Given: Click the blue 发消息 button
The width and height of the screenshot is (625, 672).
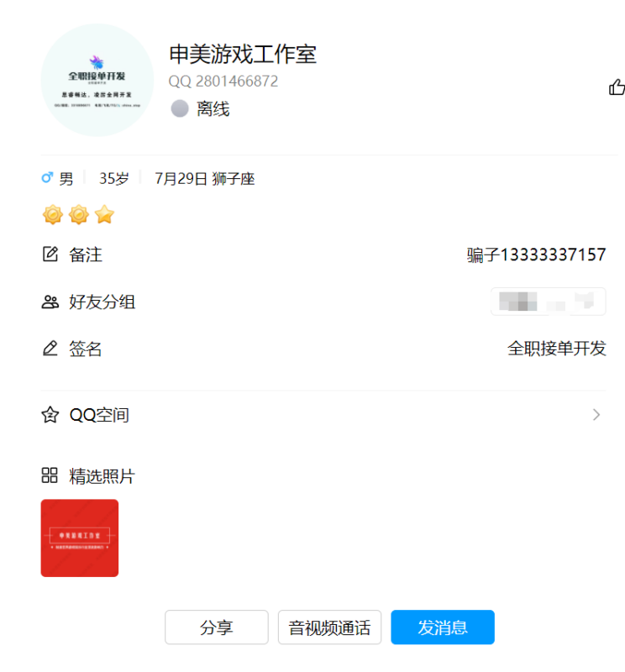Looking at the screenshot, I should [x=443, y=627].
